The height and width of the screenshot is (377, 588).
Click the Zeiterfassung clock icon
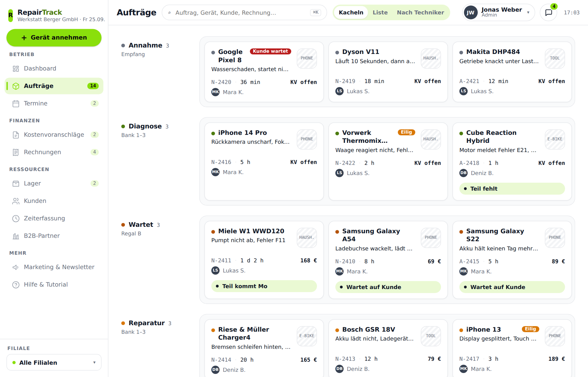pyautogui.click(x=16, y=219)
